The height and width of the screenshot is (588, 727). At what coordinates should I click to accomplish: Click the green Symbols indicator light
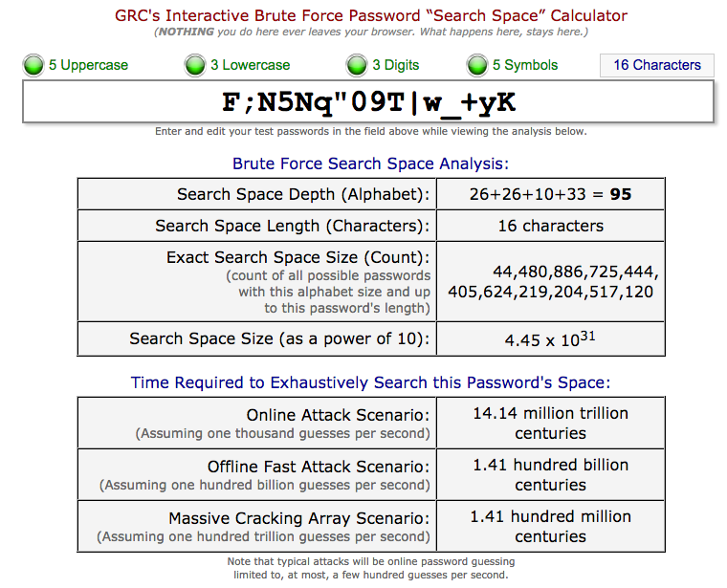point(477,65)
